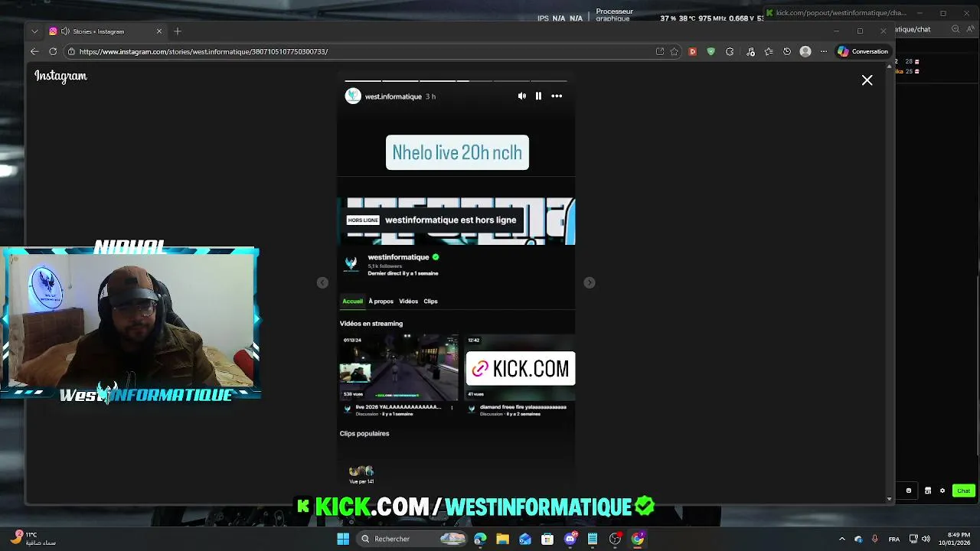Open the shop icon in Kick chat

(x=927, y=491)
